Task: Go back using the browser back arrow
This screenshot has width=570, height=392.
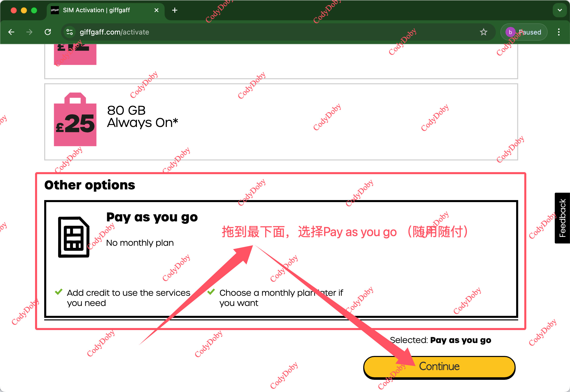Action: [x=11, y=32]
